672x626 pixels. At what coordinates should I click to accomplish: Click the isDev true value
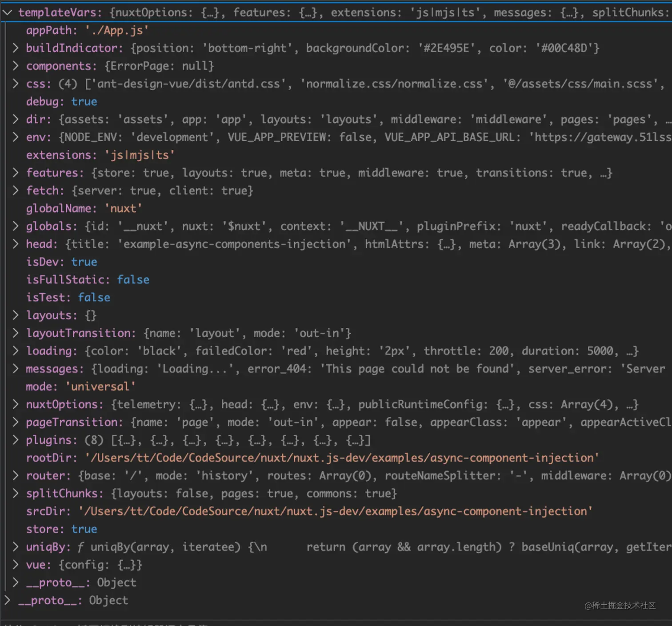(84, 262)
